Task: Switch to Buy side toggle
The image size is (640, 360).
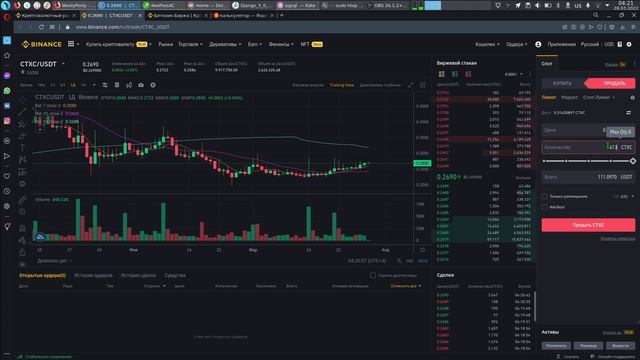Action: pos(562,83)
